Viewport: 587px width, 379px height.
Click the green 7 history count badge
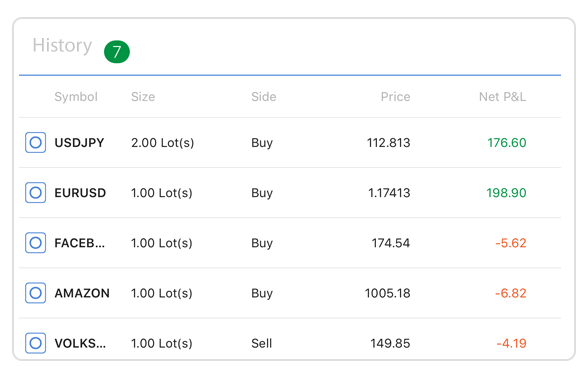click(x=117, y=52)
